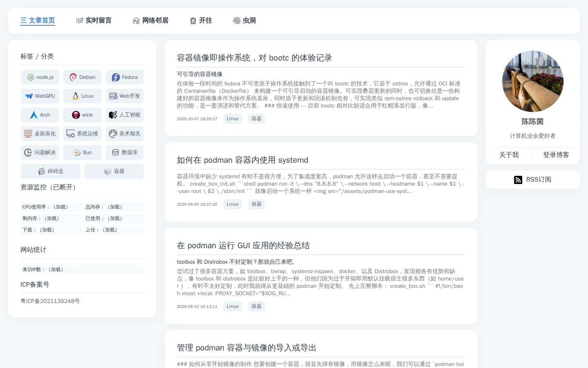588x368 pixels.
Task: Open the 问题解决 tag
Action: click(40, 153)
